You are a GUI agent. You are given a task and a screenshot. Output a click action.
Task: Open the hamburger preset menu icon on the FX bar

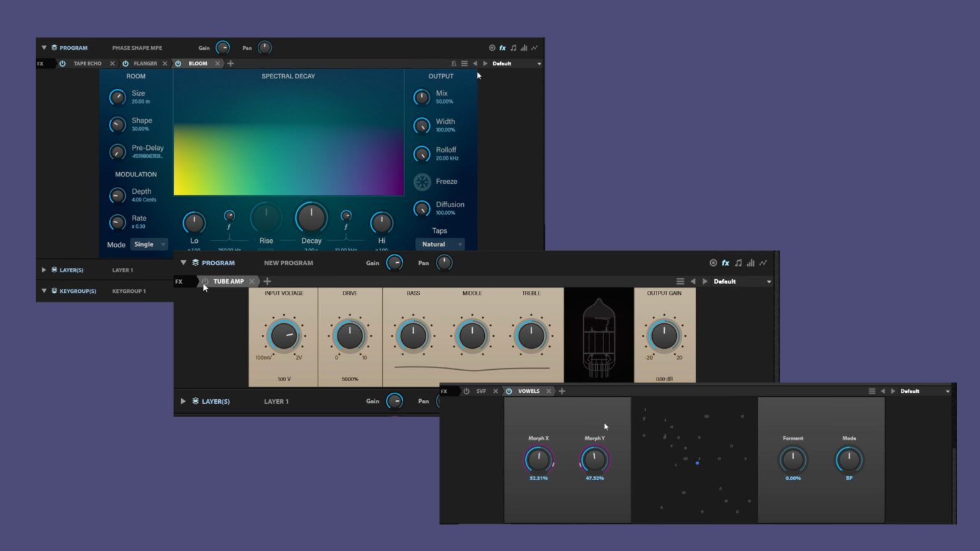[464, 63]
